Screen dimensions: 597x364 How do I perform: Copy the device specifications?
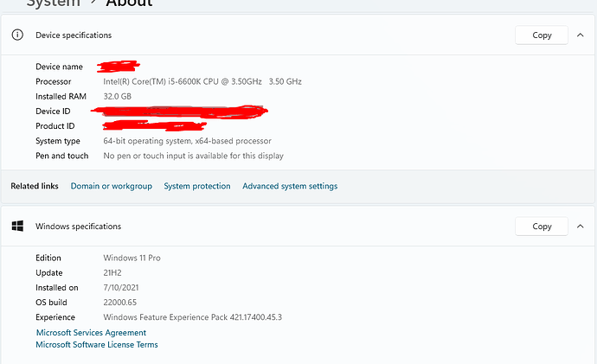pyautogui.click(x=542, y=35)
